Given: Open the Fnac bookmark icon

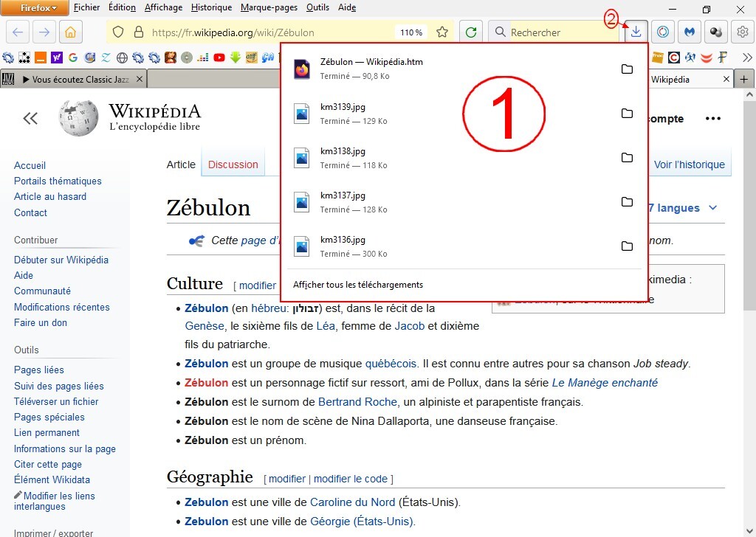Looking at the screenshot, I should tap(658, 58).
